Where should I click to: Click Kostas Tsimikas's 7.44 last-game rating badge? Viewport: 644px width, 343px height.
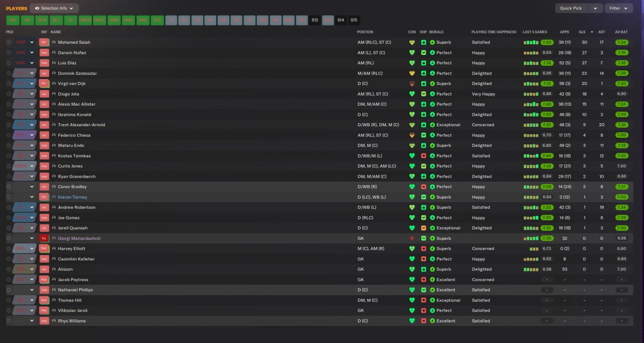coord(547,156)
